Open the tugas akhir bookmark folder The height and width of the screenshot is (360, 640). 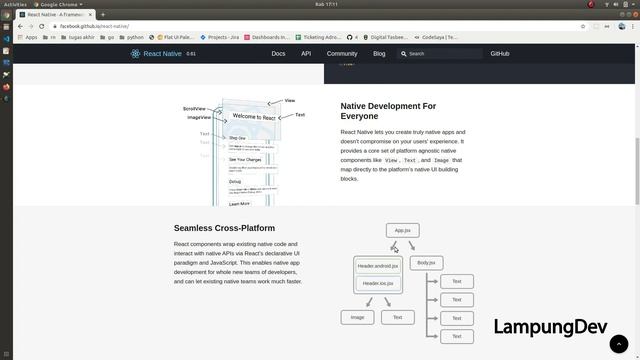point(78,37)
